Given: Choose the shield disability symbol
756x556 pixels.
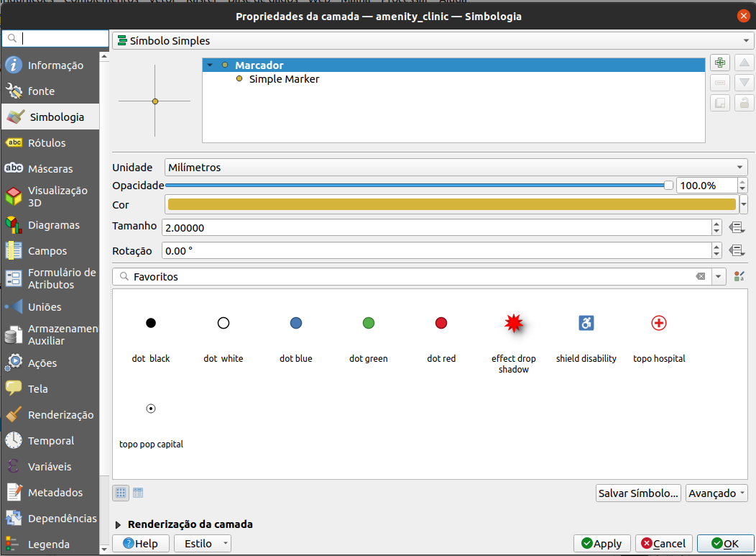Looking at the screenshot, I should coord(586,337).
